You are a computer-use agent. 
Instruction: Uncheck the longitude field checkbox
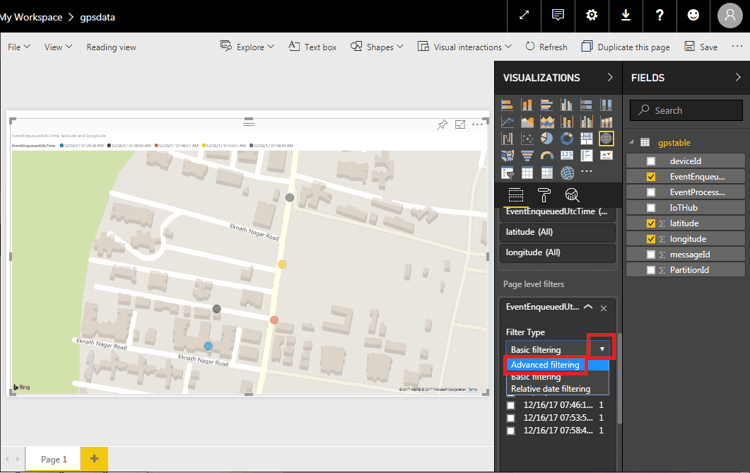point(651,239)
